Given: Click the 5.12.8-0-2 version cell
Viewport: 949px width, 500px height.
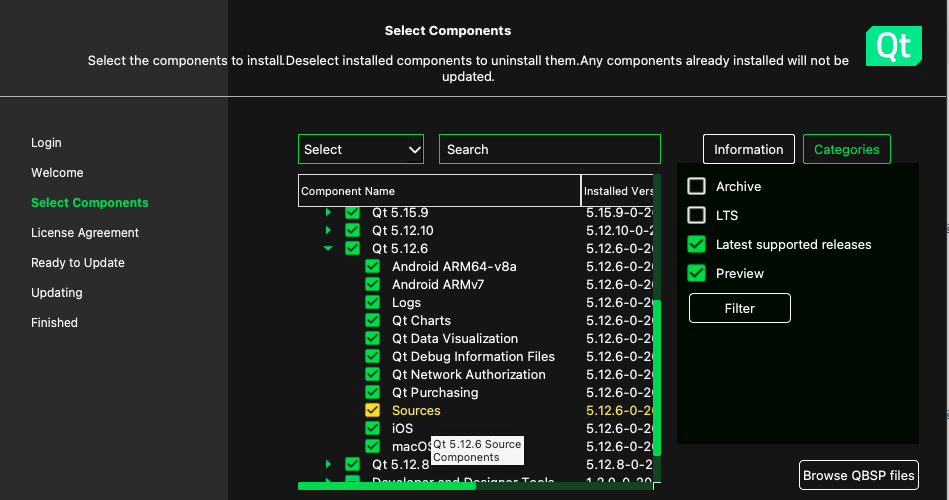Looking at the screenshot, I should pyautogui.click(x=620, y=464).
